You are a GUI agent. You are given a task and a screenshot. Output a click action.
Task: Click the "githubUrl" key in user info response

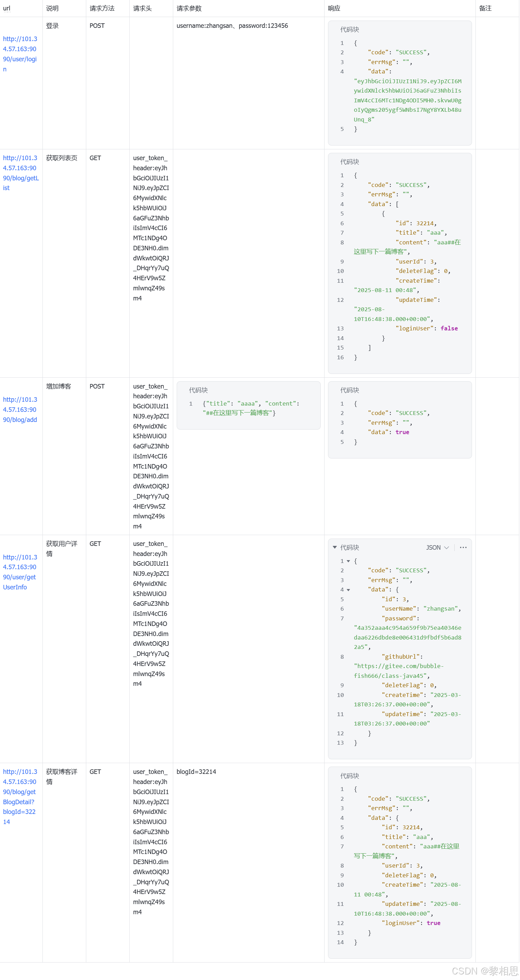click(x=401, y=656)
